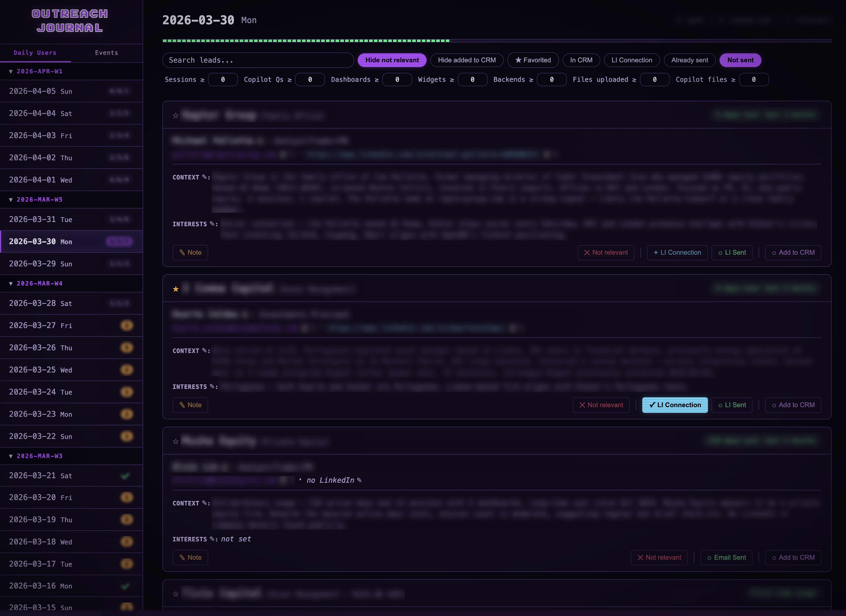Open Note on the '+ LI Connection' card
The image size is (846, 616).
point(190,253)
